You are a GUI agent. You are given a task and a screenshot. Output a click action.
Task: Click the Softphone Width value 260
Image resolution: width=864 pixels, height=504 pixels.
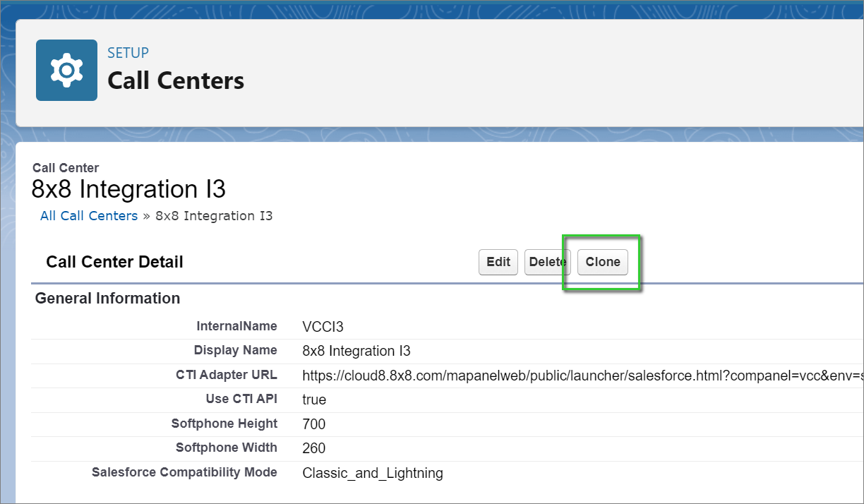(314, 448)
